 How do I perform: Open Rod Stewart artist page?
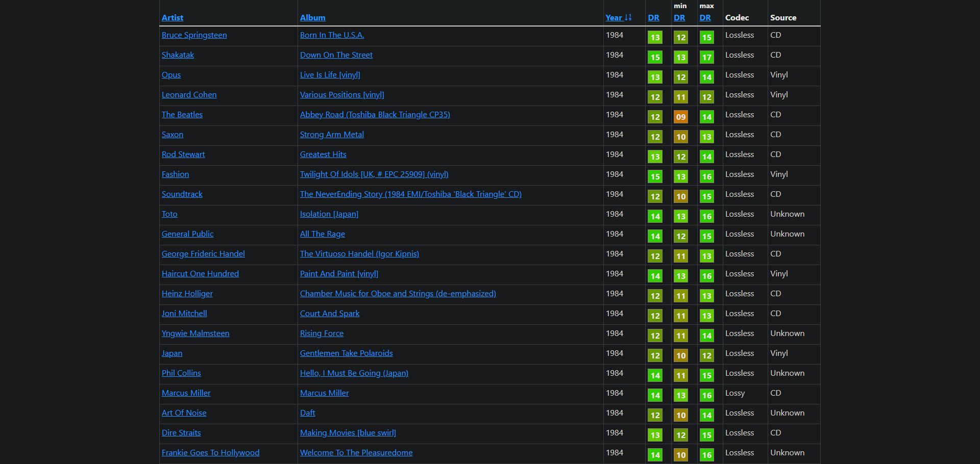[x=183, y=154]
